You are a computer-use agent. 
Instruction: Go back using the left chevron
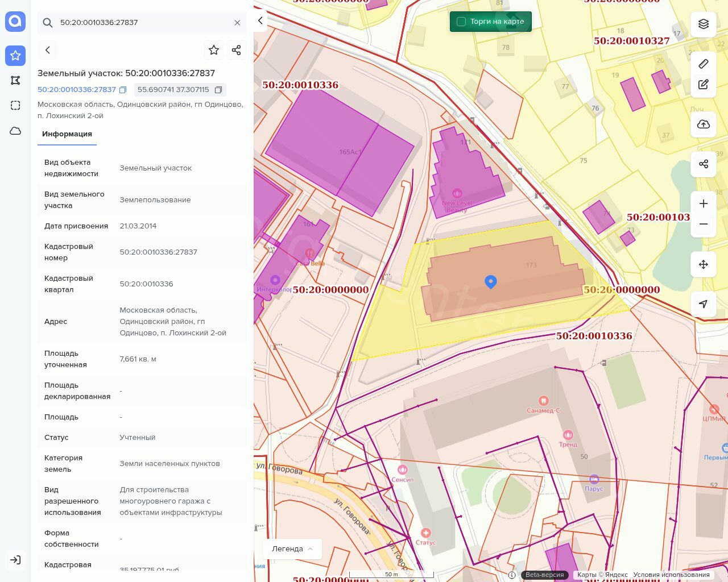pos(48,50)
